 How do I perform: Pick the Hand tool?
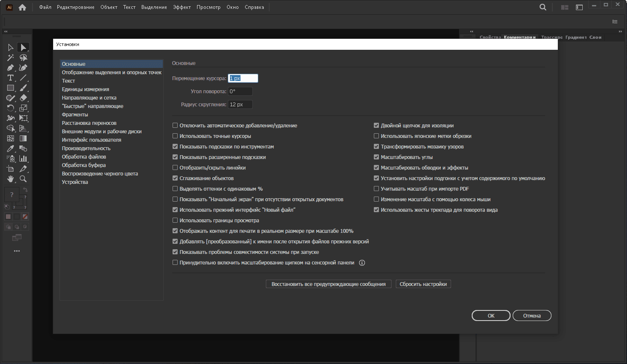tap(11, 179)
